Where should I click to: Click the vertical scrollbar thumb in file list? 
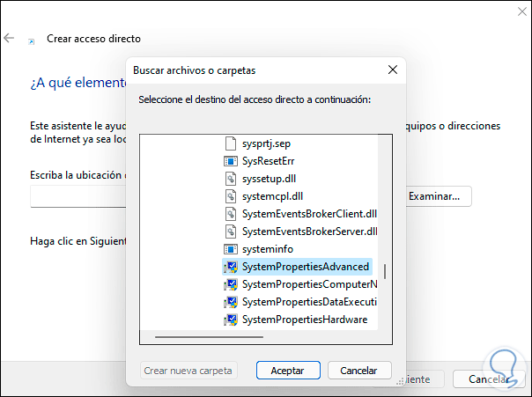pyautogui.click(x=385, y=270)
